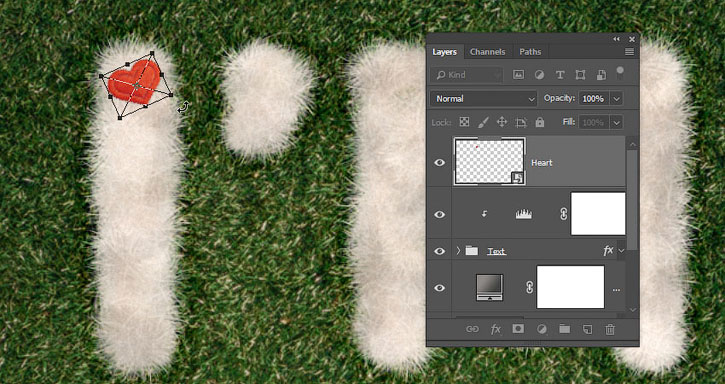Lock layer position icon

(x=502, y=122)
